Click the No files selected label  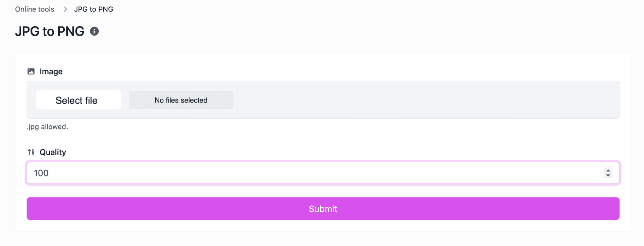click(x=181, y=100)
